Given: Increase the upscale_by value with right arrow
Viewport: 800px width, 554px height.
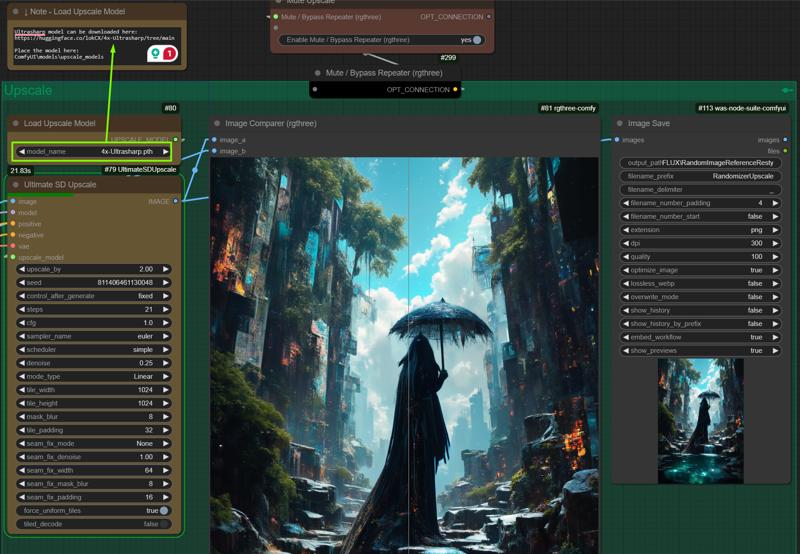Looking at the screenshot, I should click(165, 269).
